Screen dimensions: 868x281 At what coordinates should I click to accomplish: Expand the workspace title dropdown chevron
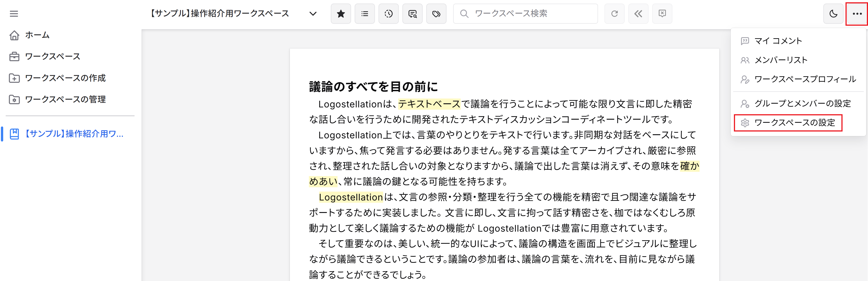(x=313, y=14)
